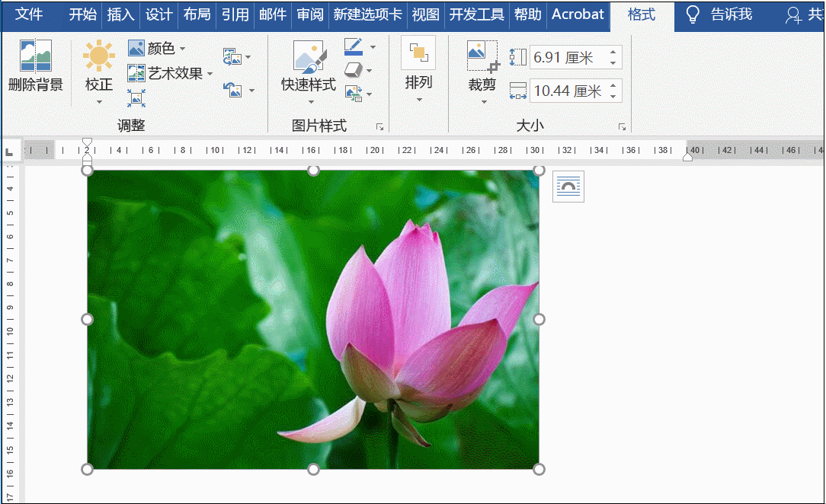Click the shape height icon
The image size is (826, 504).
click(x=518, y=57)
